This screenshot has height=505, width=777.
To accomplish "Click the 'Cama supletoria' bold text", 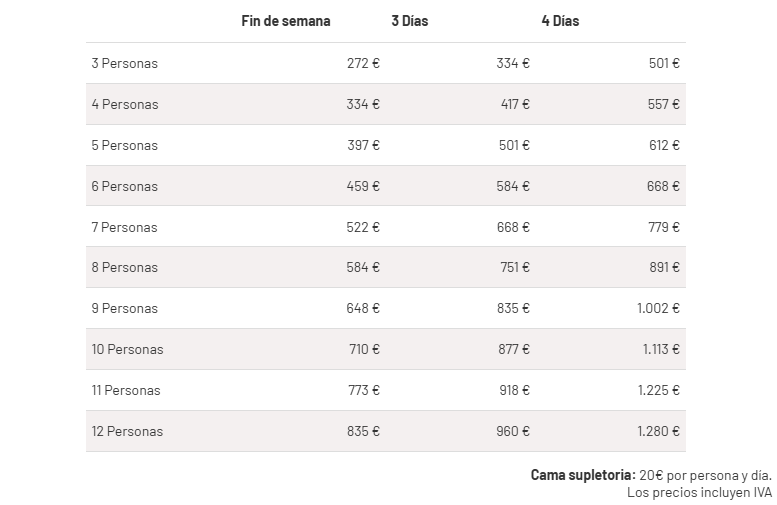I will coord(583,475).
